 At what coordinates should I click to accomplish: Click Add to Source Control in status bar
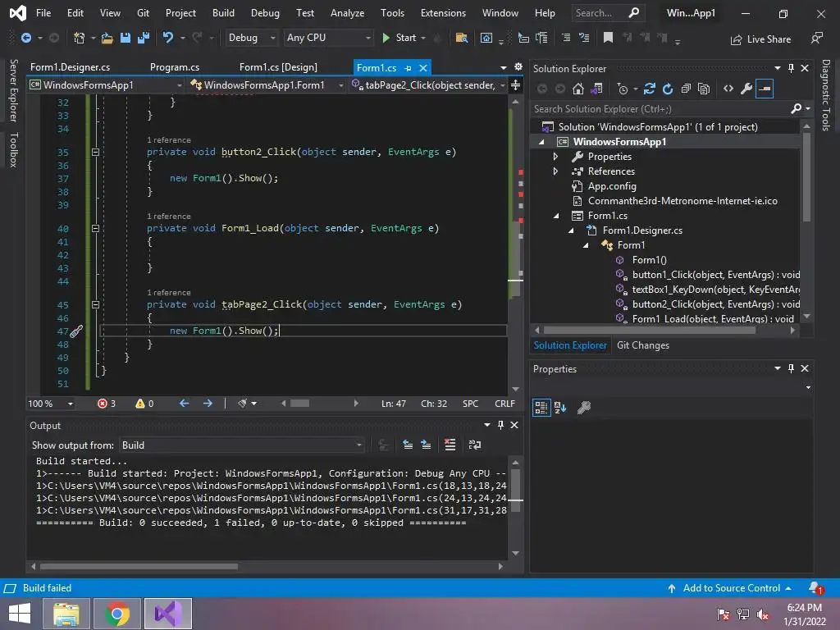tap(730, 588)
